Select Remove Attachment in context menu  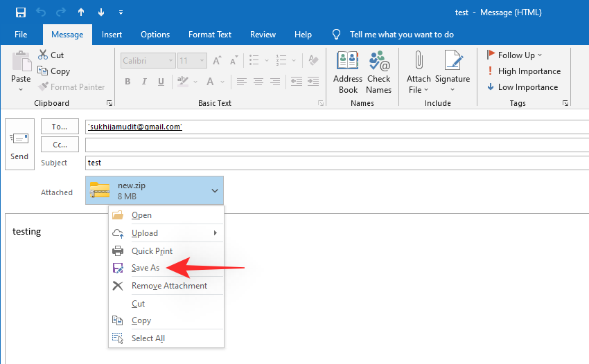(169, 286)
